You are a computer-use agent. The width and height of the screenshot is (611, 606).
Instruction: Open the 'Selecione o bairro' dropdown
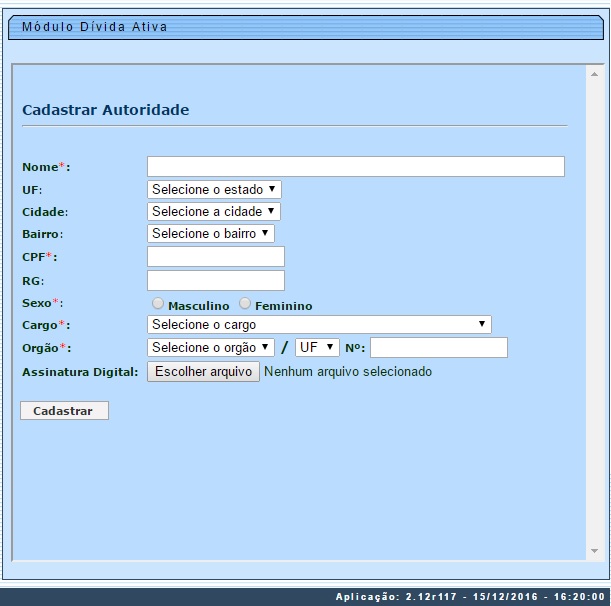[210, 234]
